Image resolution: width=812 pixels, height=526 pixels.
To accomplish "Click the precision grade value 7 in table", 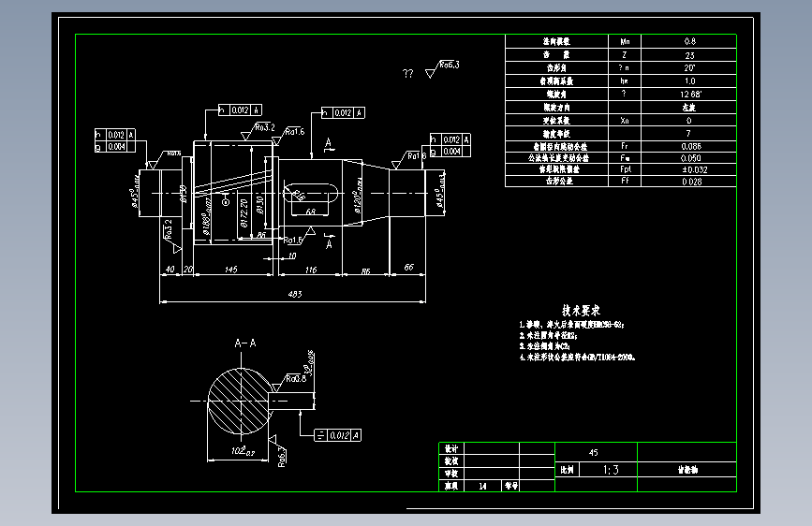I will point(688,134).
